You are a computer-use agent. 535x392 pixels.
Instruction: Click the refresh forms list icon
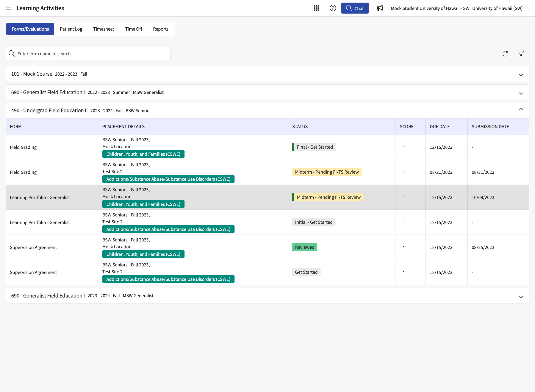505,54
